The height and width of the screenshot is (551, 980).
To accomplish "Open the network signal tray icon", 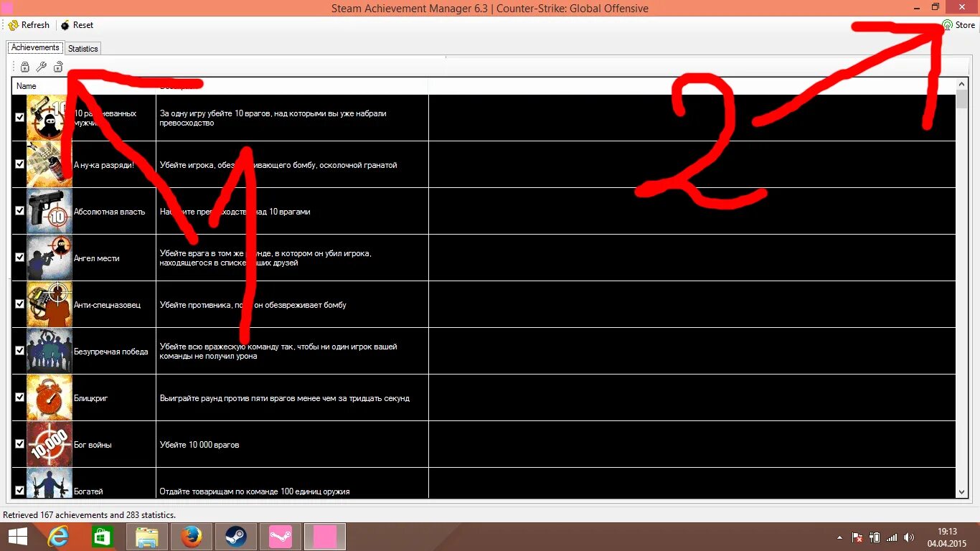I will [892, 537].
